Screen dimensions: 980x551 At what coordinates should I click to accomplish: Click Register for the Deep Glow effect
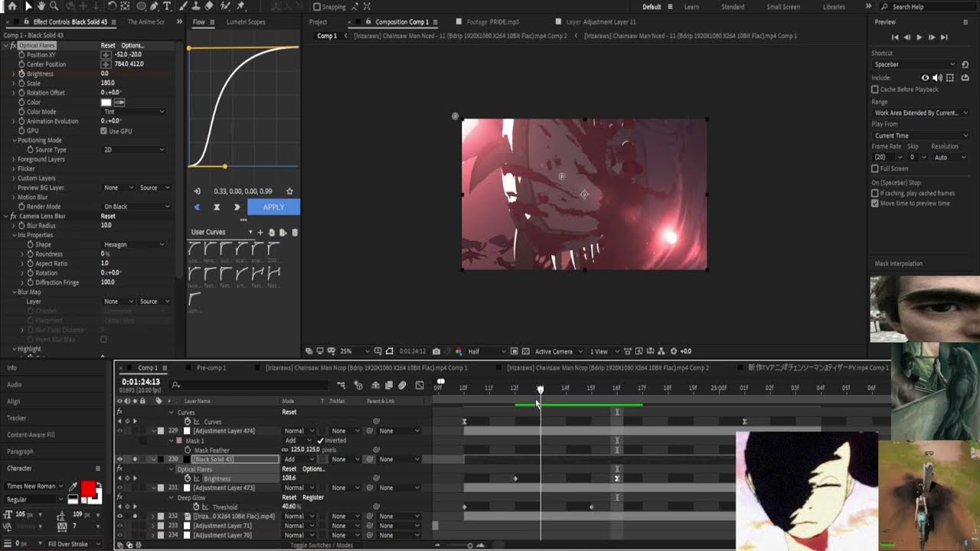[x=313, y=497]
